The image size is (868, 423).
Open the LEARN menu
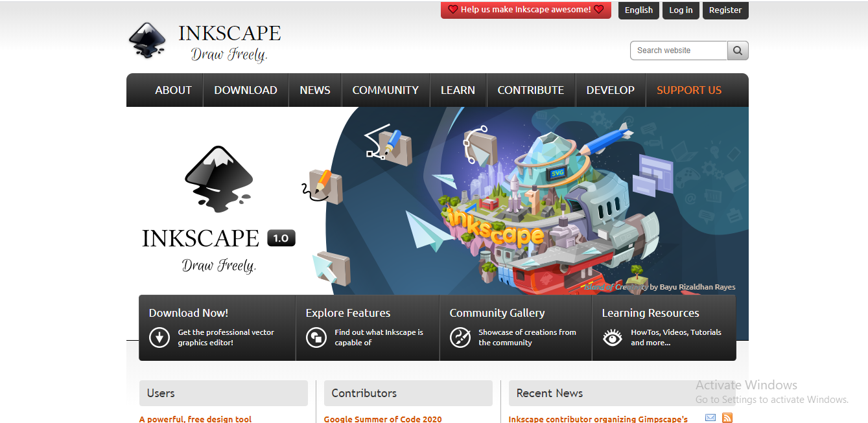pyautogui.click(x=458, y=90)
